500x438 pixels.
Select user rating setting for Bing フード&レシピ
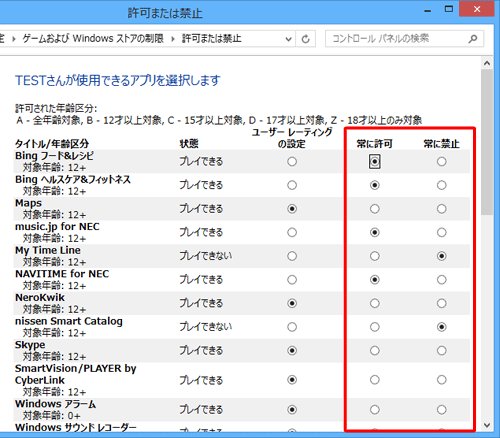pos(292,162)
